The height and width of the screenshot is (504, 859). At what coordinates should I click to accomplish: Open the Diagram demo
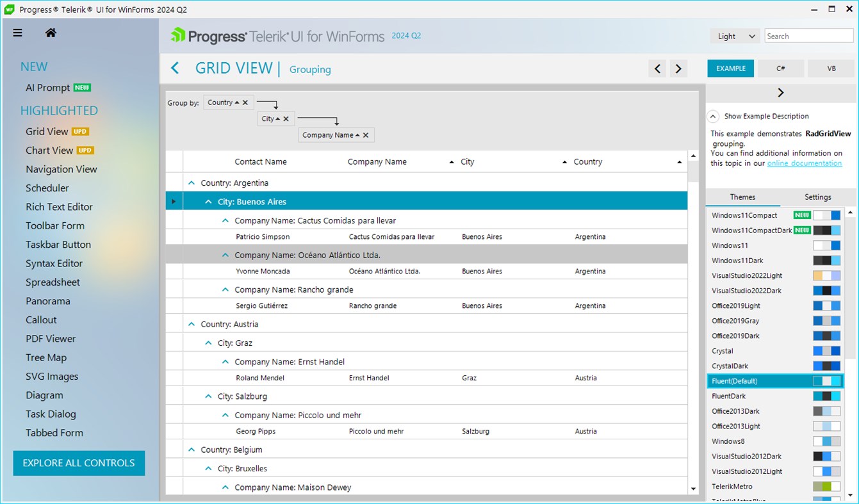pyautogui.click(x=44, y=395)
